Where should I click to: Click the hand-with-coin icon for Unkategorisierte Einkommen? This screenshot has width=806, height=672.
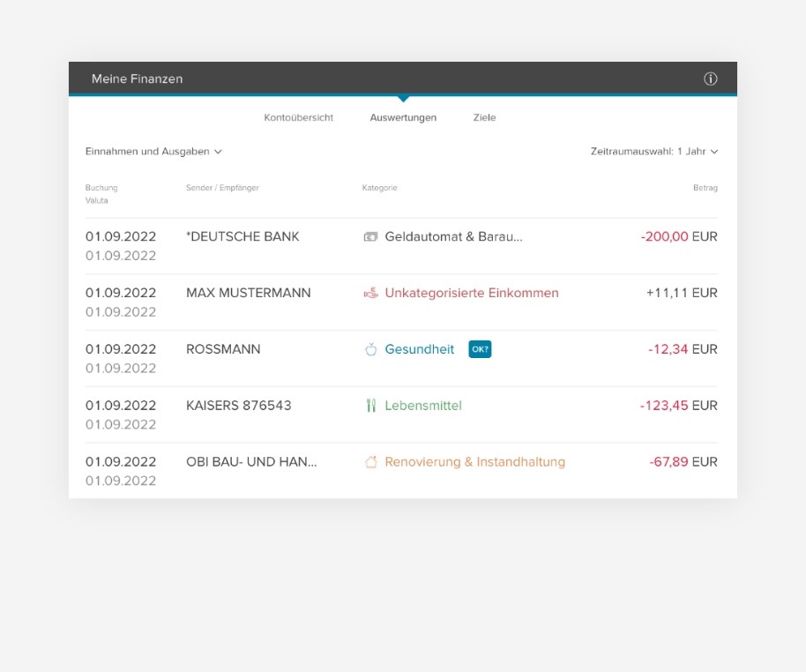[x=371, y=293]
